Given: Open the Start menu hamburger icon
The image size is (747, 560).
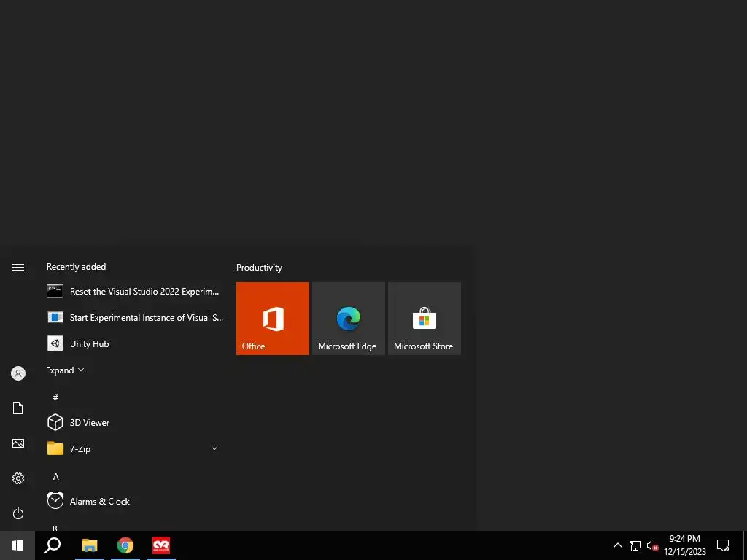Looking at the screenshot, I should (x=18, y=267).
